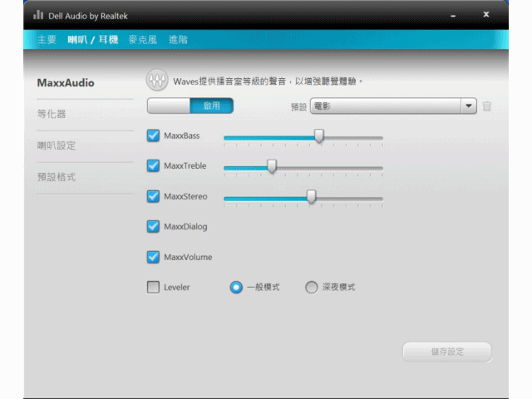Click the trash icon next to preset dropdown
Image resolution: width=532 pixels, height=399 pixels.
487,106
